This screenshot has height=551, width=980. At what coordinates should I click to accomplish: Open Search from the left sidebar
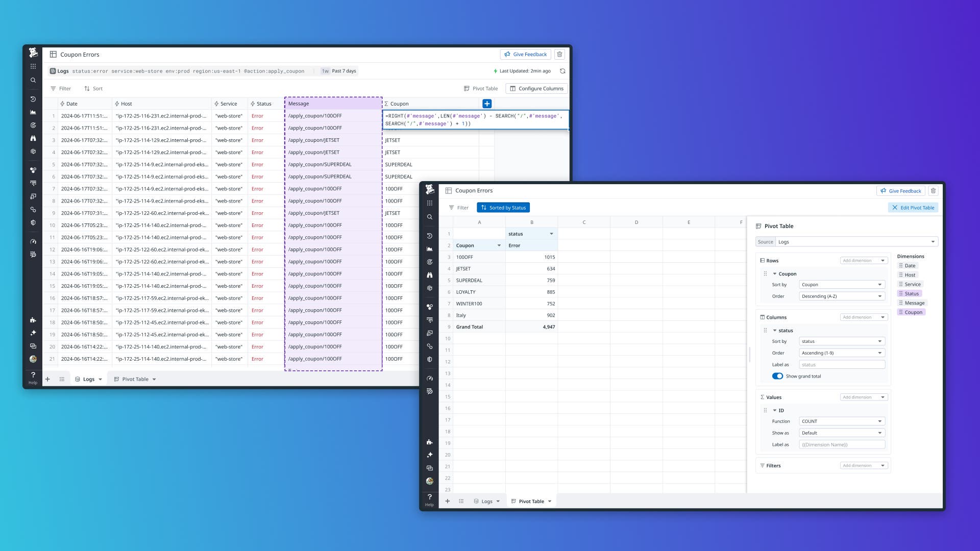click(33, 80)
